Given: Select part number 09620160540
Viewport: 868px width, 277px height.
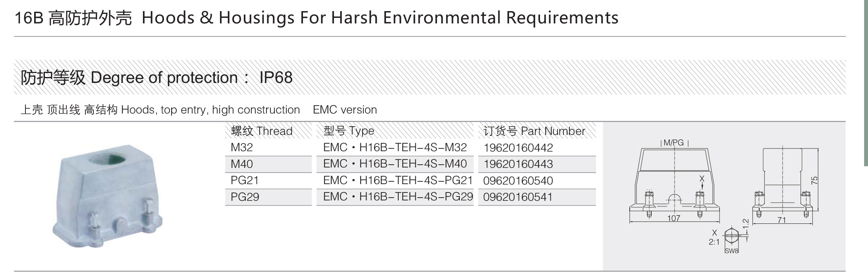Looking at the screenshot, I should (x=518, y=181).
